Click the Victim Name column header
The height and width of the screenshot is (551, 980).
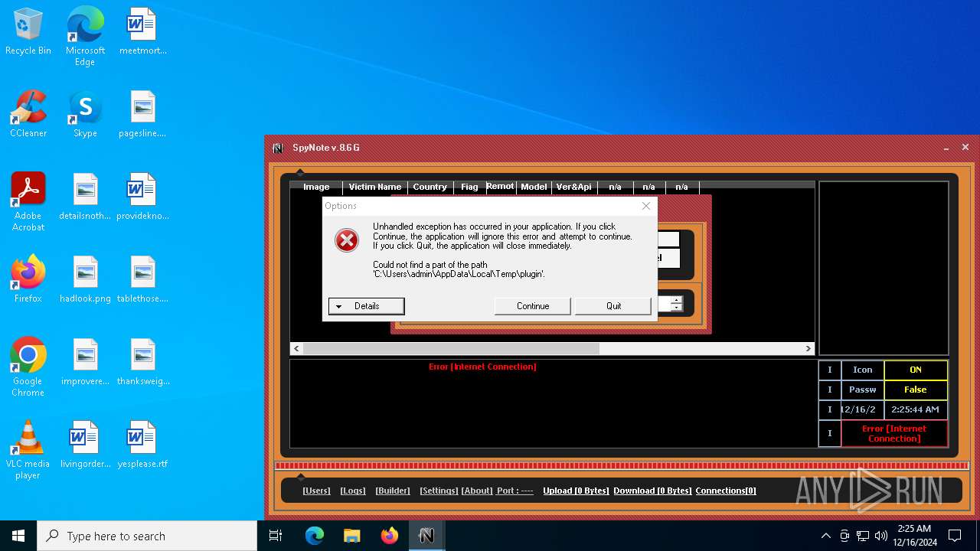(x=374, y=187)
